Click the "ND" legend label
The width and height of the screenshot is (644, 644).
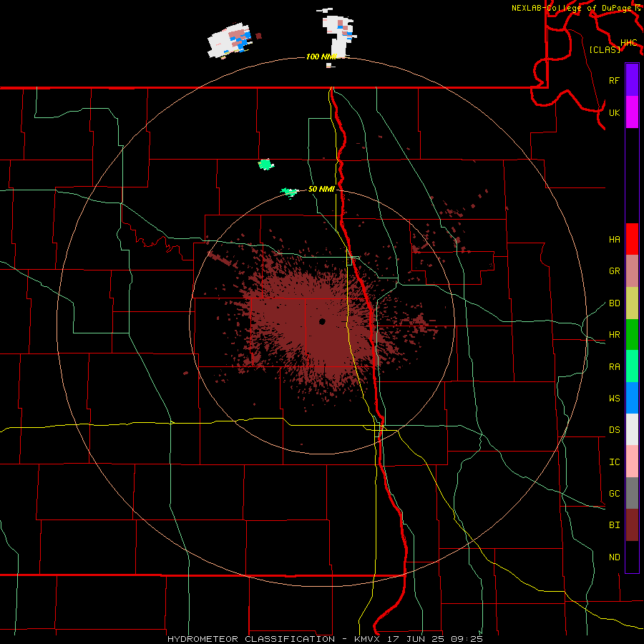[x=614, y=557]
